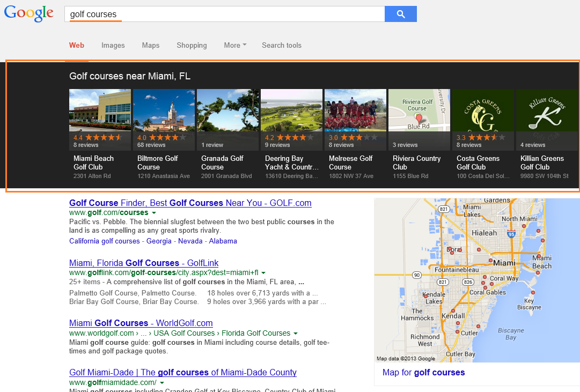The image size is (580, 392).
Task: Go to the Shopping tab
Action: 192,45
